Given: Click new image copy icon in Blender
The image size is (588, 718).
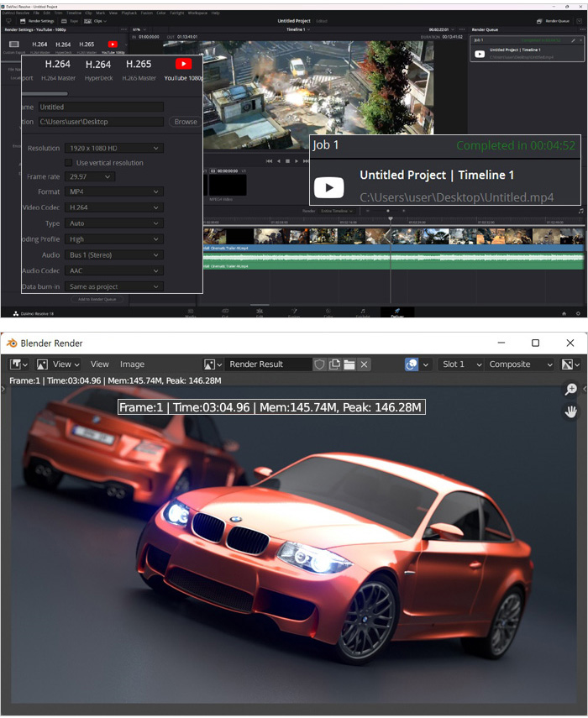Looking at the screenshot, I should click(335, 364).
